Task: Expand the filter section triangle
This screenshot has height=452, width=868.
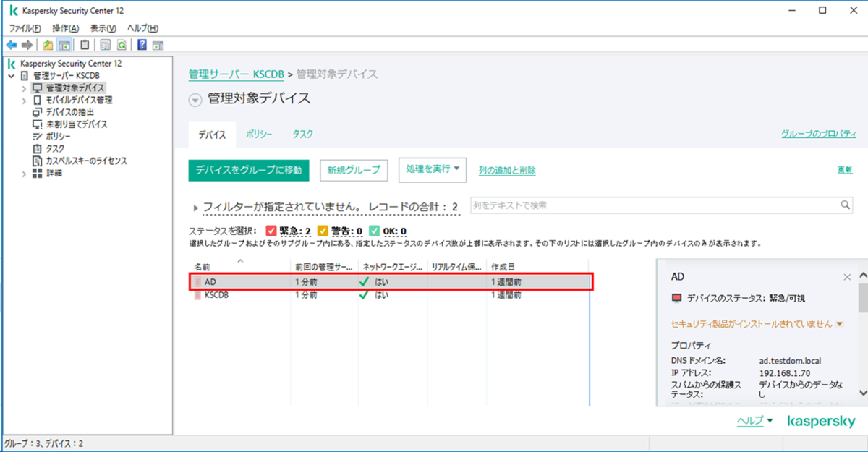Action: pos(196,208)
